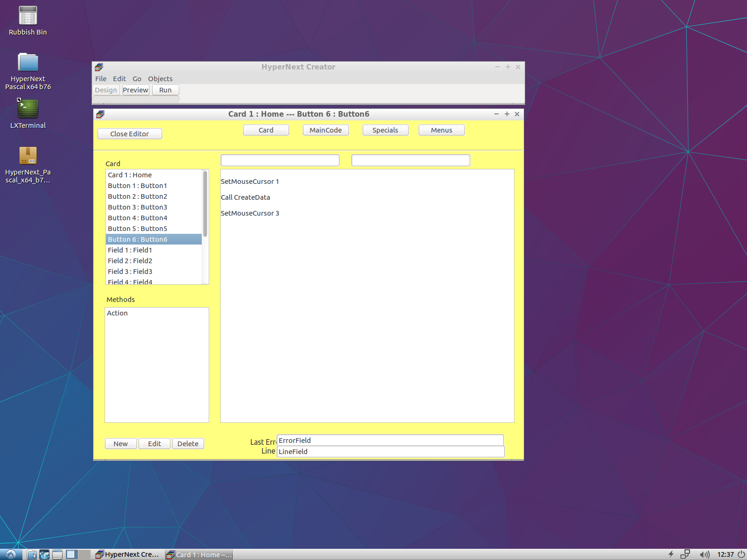
Task: Click the network connection tray icon
Action: [685, 554]
